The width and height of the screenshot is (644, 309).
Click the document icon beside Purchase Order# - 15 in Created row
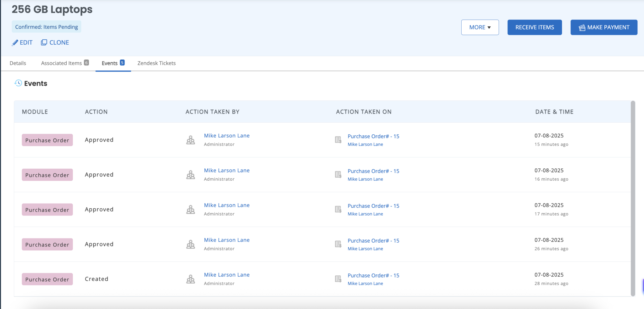coord(338,279)
